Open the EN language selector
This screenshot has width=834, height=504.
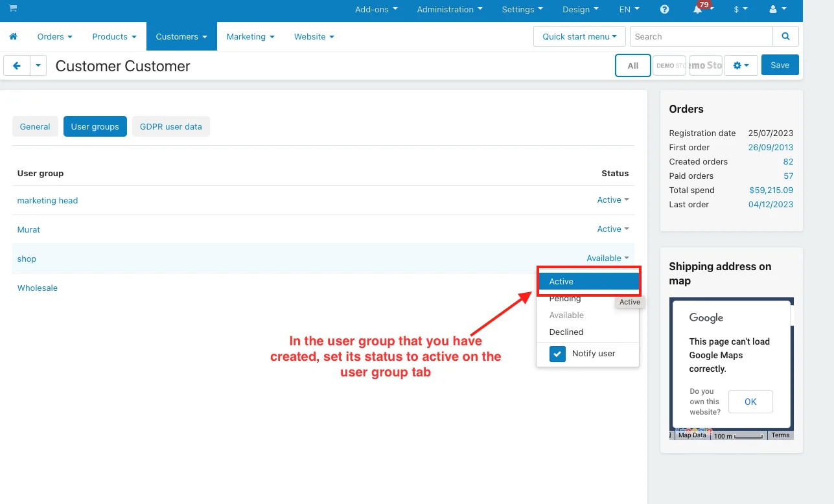click(x=629, y=10)
